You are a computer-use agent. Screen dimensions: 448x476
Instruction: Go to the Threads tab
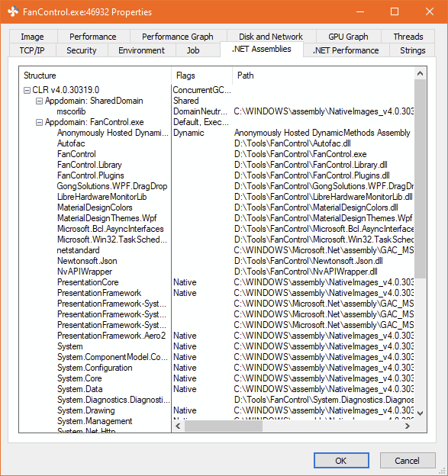click(x=408, y=37)
